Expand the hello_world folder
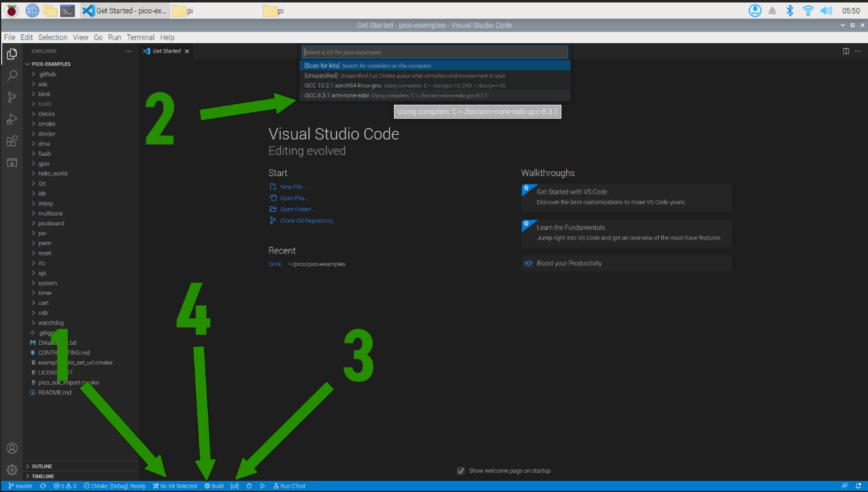The image size is (868, 492). tap(52, 174)
